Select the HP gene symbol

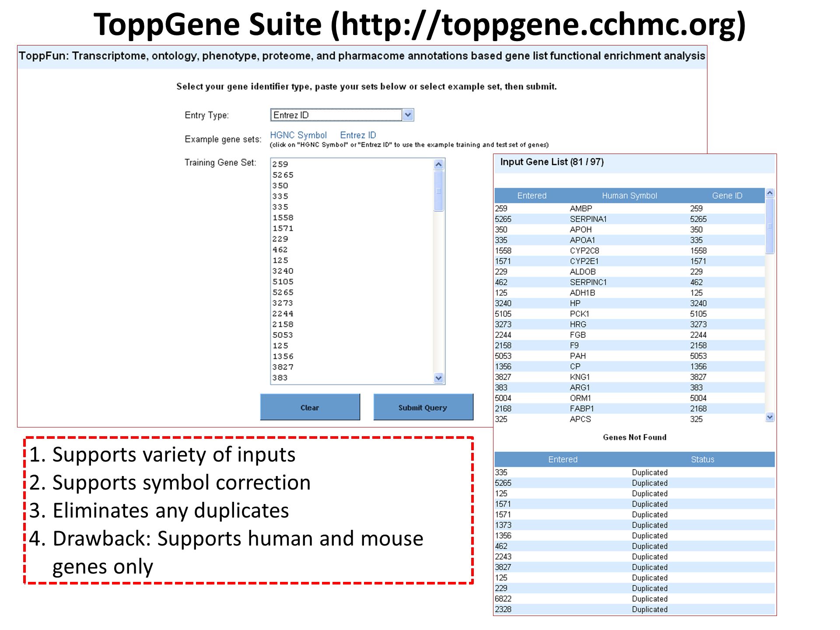click(x=575, y=303)
